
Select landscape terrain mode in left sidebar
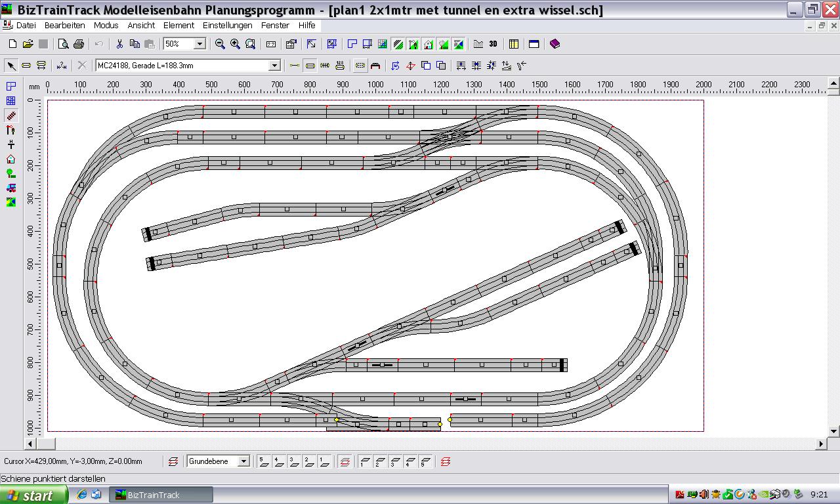point(10,202)
